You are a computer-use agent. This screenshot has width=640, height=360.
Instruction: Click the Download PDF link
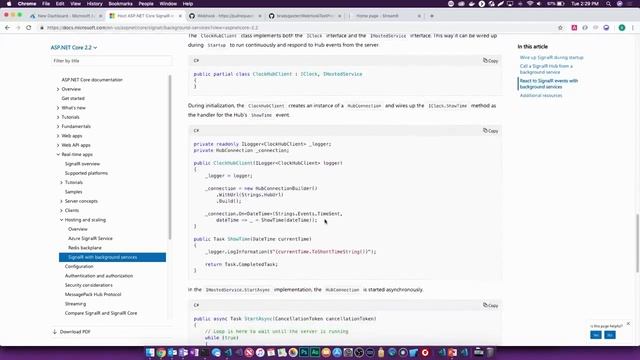[x=75, y=332]
